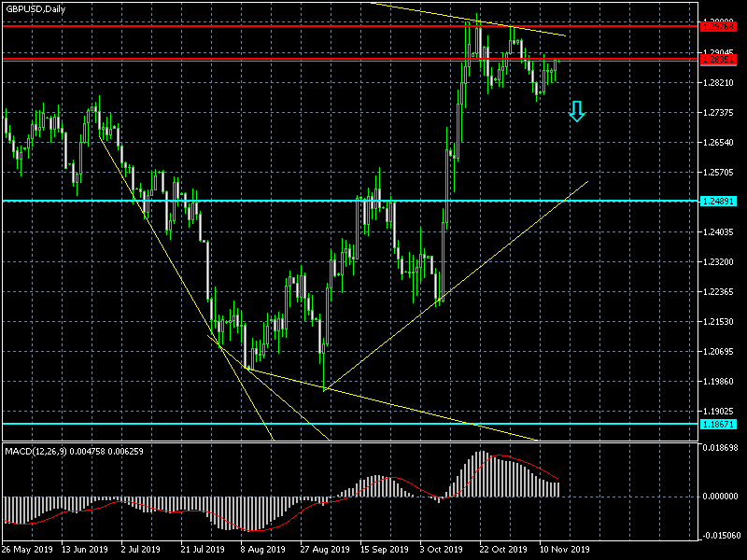Click the 1.25705 price scale value

click(x=718, y=173)
